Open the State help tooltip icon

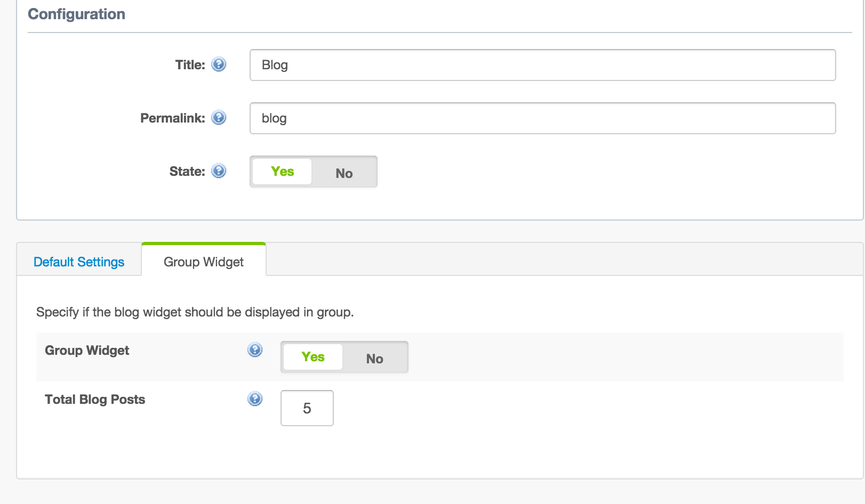(219, 171)
